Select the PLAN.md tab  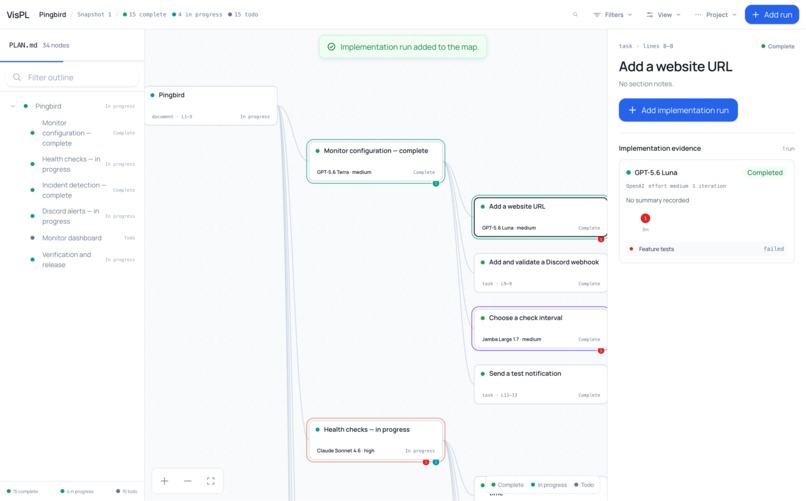[x=23, y=45]
